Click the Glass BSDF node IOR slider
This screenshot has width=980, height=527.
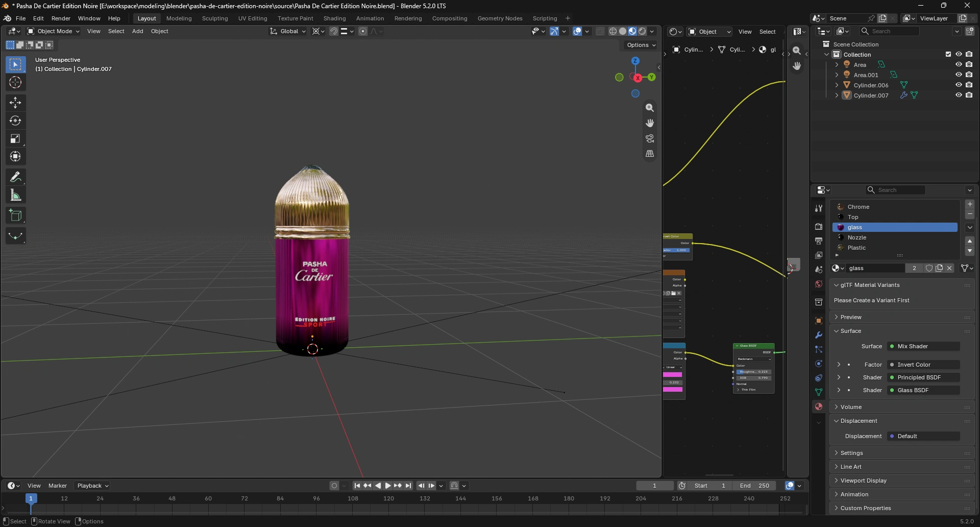click(x=753, y=378)
